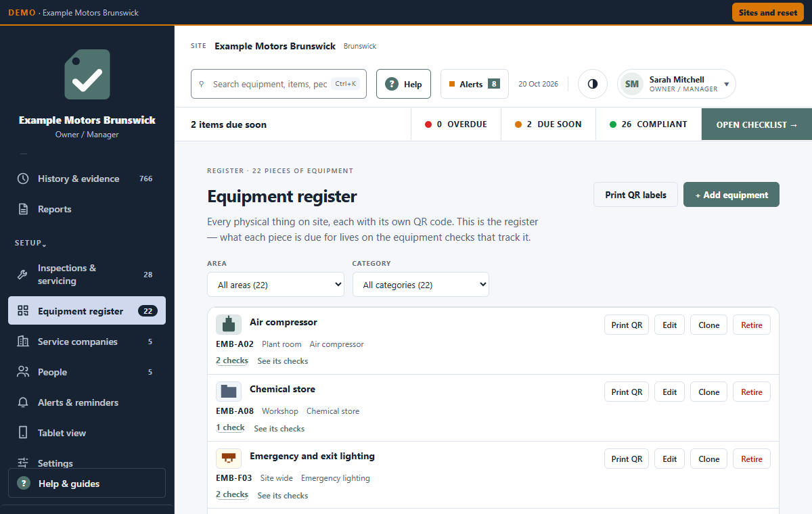This screenshot has height=514, width=812.
Task: Go to Reports in sidebar
Action: click(x=87, y=209)
